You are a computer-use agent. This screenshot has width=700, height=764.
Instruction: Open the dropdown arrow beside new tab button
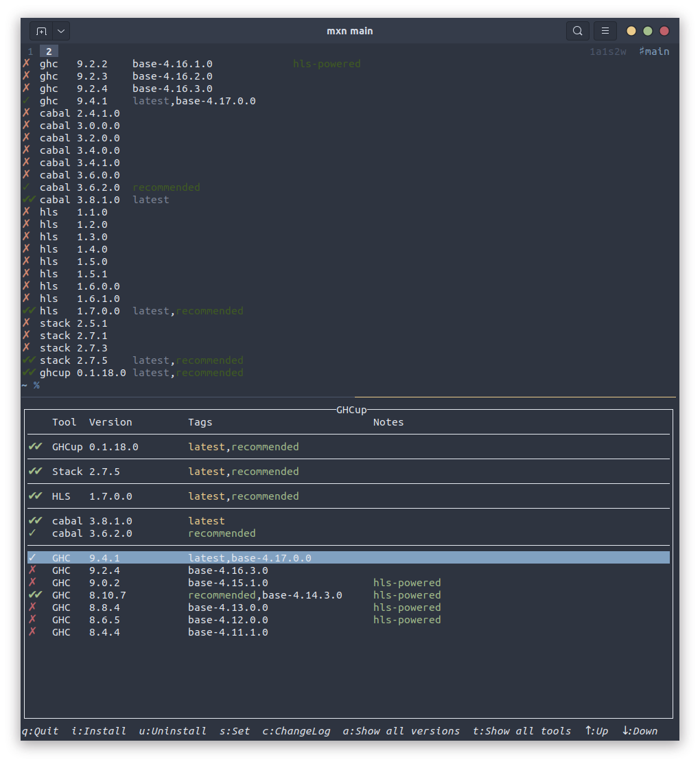click(x=61, y=31)
